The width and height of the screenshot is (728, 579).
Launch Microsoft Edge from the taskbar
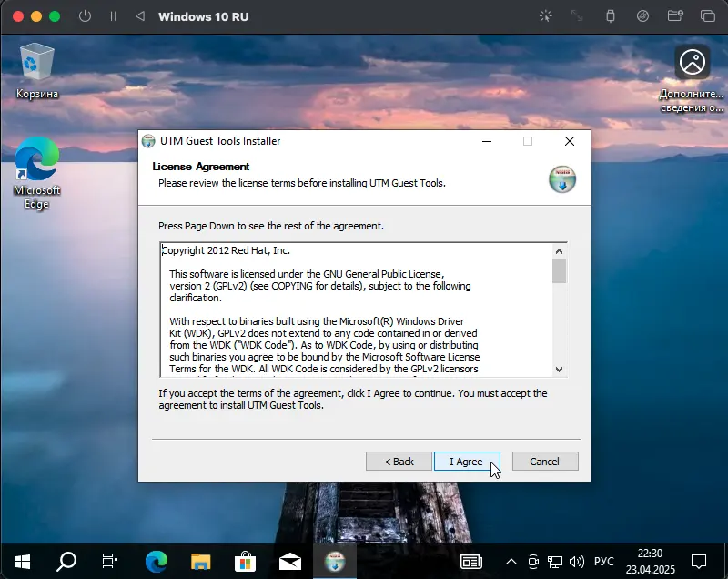coord(156,562)
